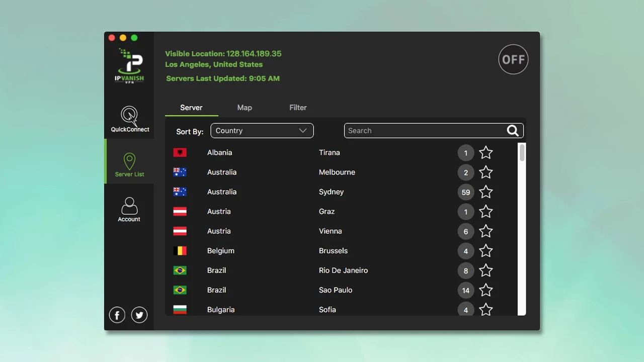Click the IPVanish logo
The width and height of the screenshot is (644, 362).
(x=129, y=64)
